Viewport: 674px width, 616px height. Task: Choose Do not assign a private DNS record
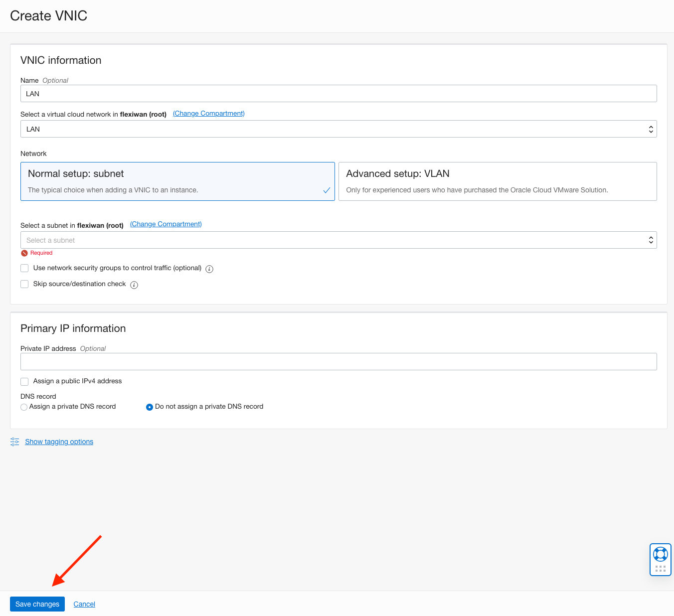click(150, 407)
